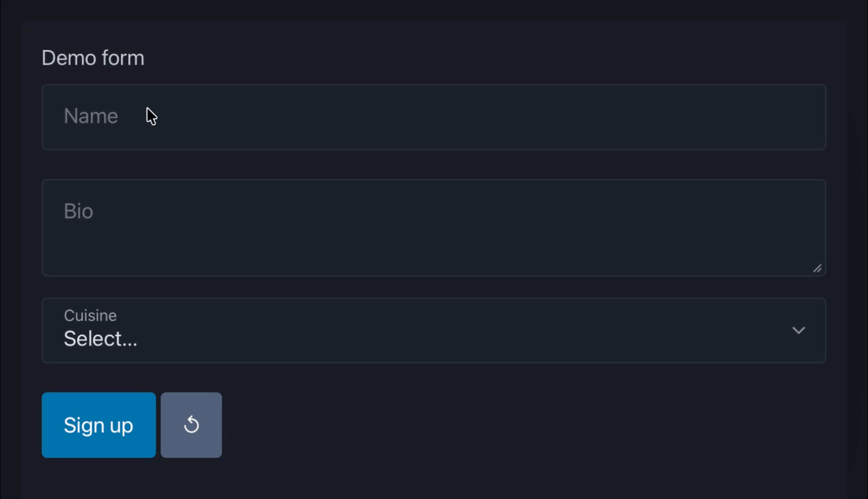
Task: Click the "Bio" placeholder text
Action: [x=78, y=211]
